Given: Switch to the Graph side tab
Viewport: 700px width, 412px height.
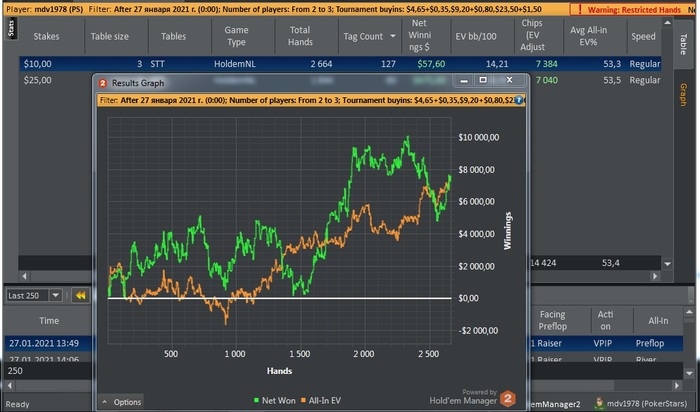Looking at the screenshot, I should (x=683, y=94).
